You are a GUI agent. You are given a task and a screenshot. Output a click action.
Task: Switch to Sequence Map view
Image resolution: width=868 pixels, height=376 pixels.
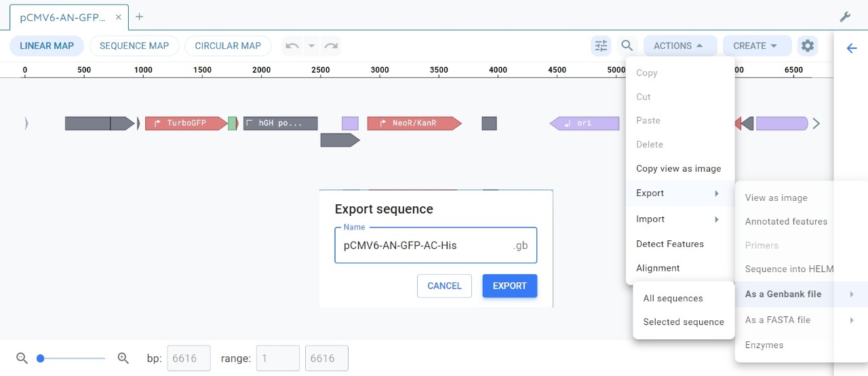click(134, 46)
